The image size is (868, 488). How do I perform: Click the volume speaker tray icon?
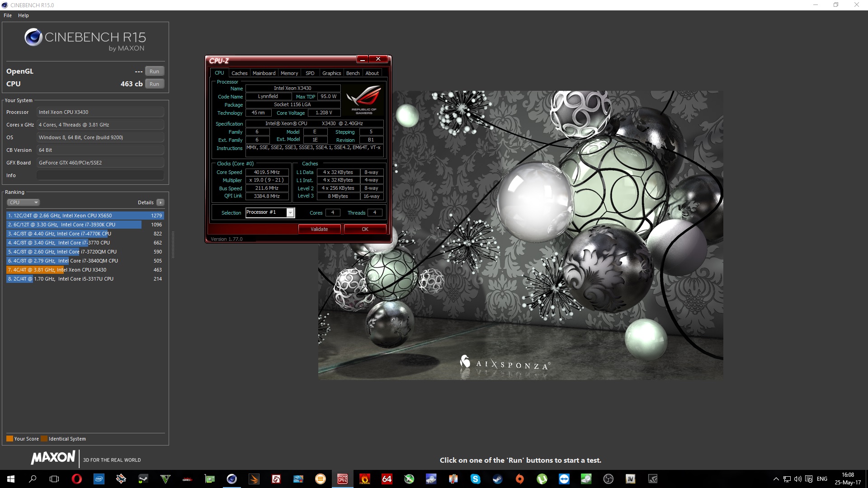[798, 479]
